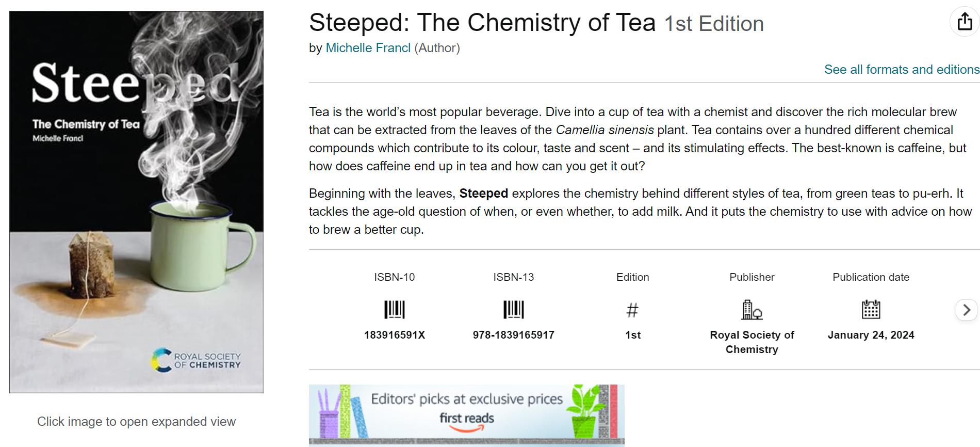Open Michelle Francl author link
Viewport: 980px width, 447px height.
coord(368,48)
